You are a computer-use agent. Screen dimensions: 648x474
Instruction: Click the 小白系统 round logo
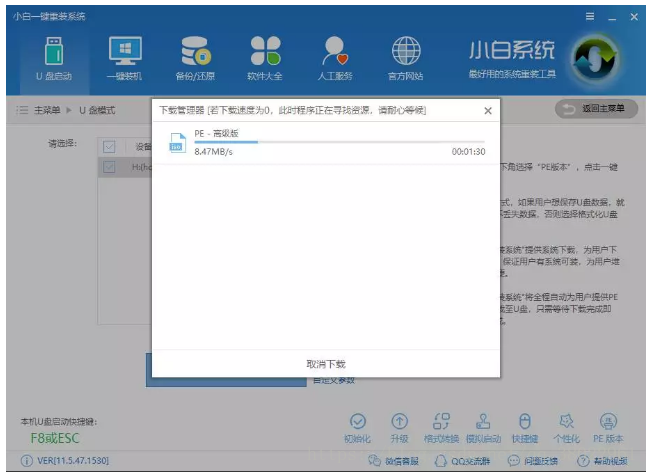coord(595,59)
